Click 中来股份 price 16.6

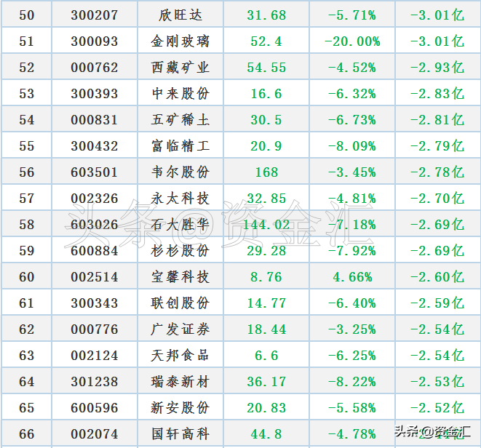(x=266, y=94)
